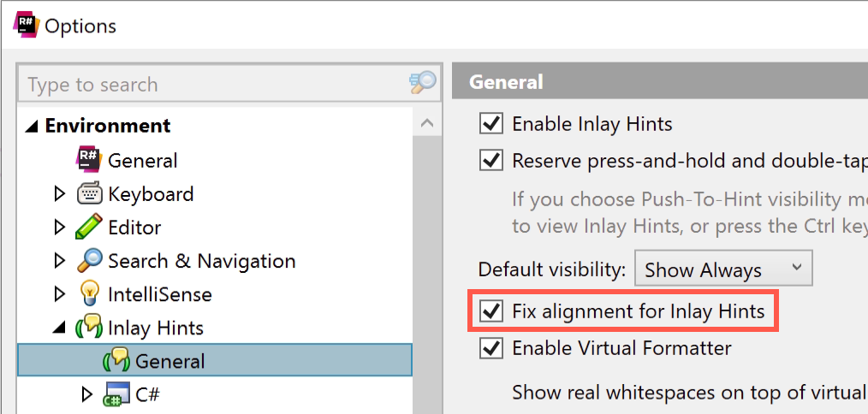Click the pencil Editor icon
The width and height of the screenshot is (868, 414).
coord(88,227)
